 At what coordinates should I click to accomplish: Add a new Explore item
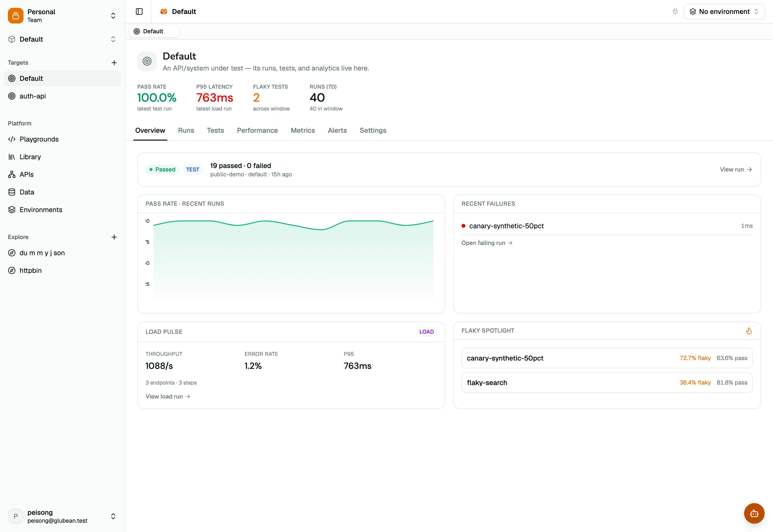(114, 237)
